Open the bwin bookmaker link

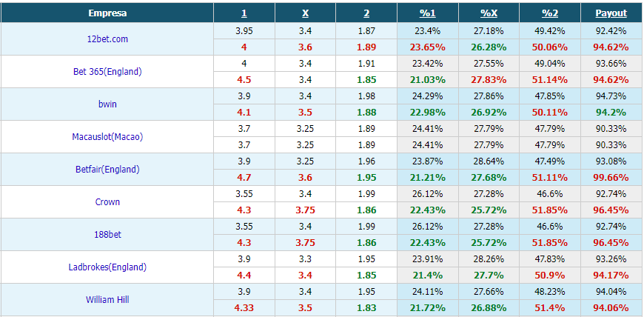[107, 104]
